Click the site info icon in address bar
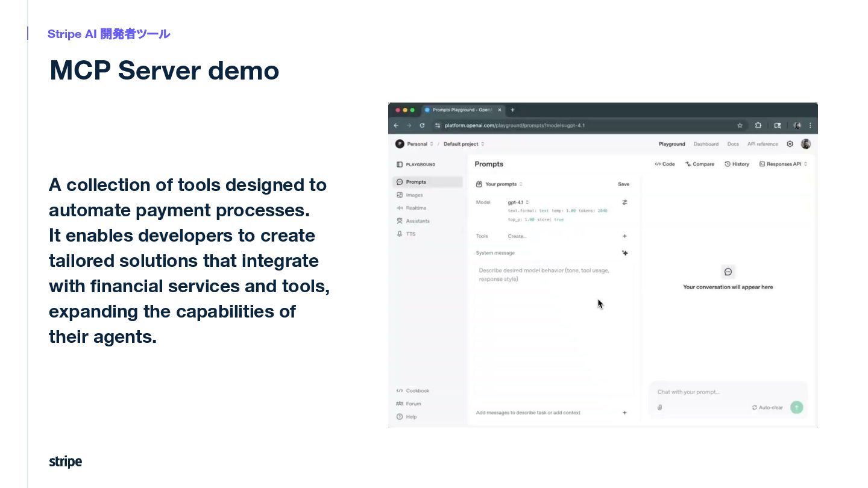868x488 pixels. click(x=438, y=125)
